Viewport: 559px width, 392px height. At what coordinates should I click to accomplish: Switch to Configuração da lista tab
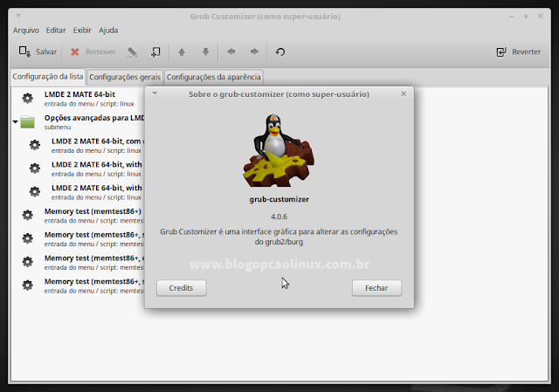(x=48, y=77)
